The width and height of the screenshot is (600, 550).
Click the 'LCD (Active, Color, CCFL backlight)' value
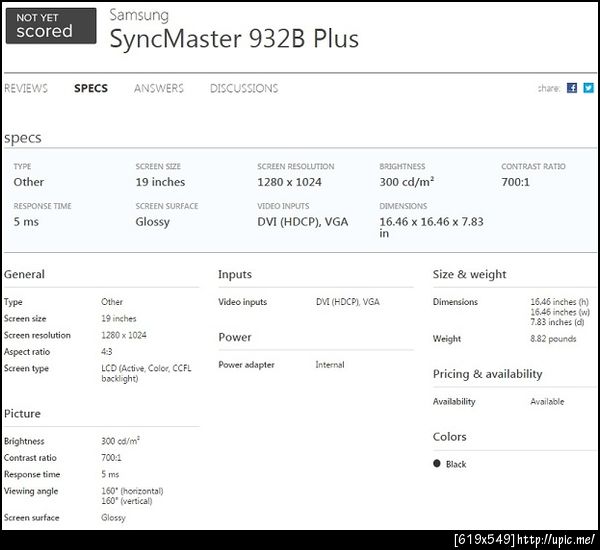click(x=146, y=373)
